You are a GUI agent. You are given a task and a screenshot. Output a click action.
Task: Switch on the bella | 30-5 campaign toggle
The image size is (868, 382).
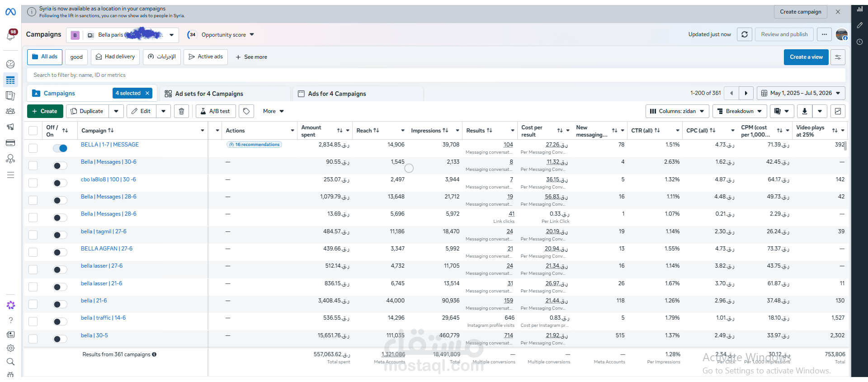60,339
